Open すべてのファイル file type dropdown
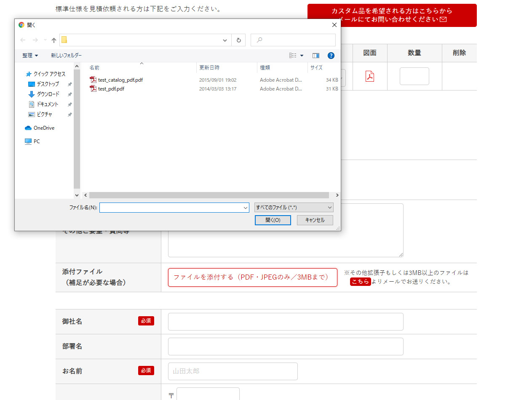532x400 pixels. 294,208
